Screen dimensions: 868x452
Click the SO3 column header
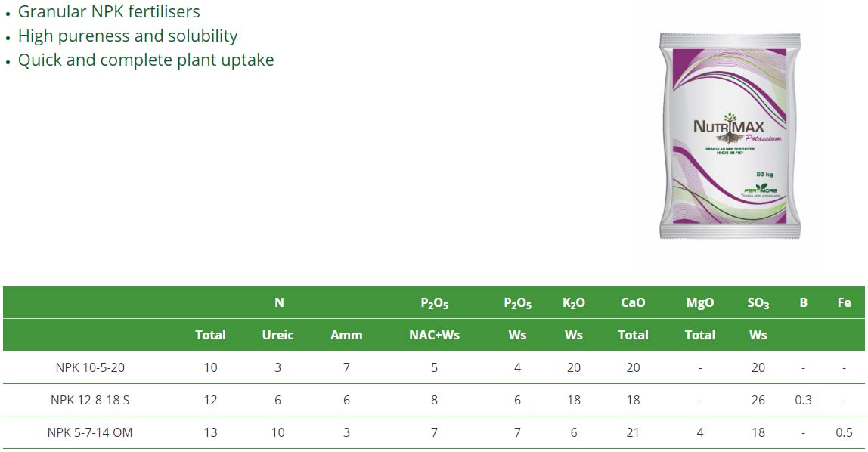pyautogui.click(x=758, y=302)
